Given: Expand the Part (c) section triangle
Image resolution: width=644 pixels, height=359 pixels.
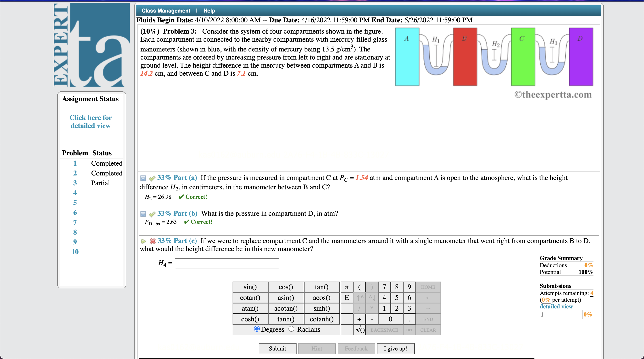Looking at the screenshot, I should (x=143, y=241).
